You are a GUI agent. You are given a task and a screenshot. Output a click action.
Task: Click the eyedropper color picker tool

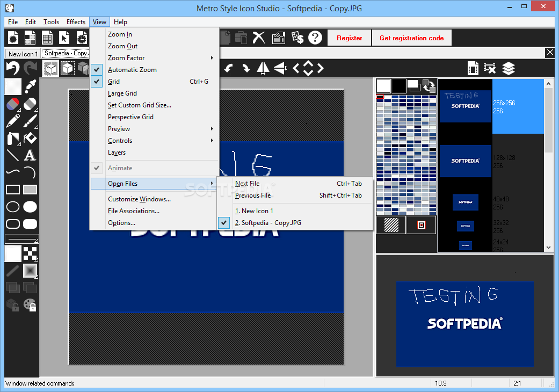pyautogui.click(x=30, y=86)
